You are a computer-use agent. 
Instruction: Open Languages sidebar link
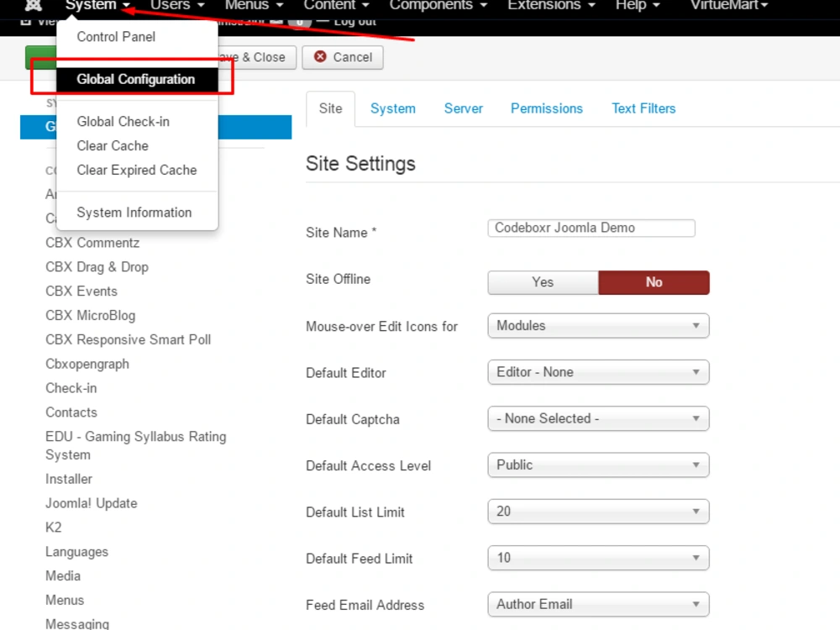tap(76, 552)
